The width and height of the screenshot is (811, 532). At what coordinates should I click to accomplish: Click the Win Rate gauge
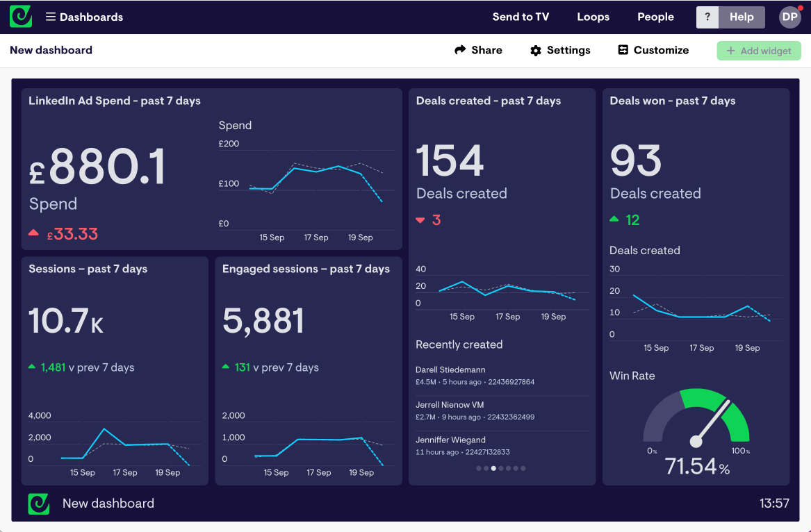[x=697, y=418]
